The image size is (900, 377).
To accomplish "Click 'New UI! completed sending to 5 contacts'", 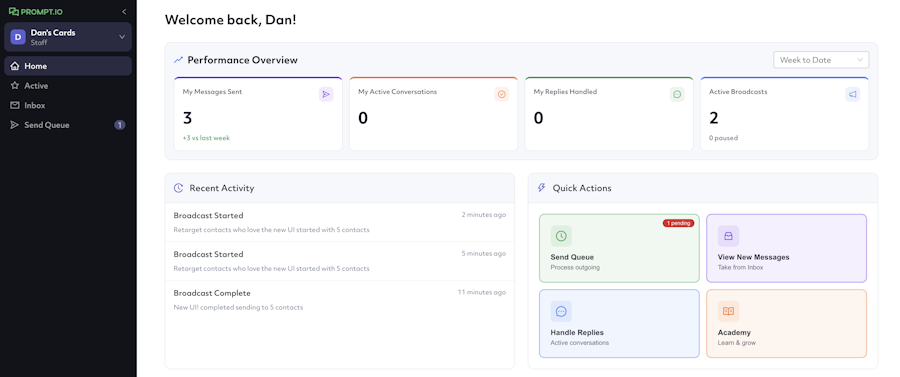I will [x=238, y=307].
